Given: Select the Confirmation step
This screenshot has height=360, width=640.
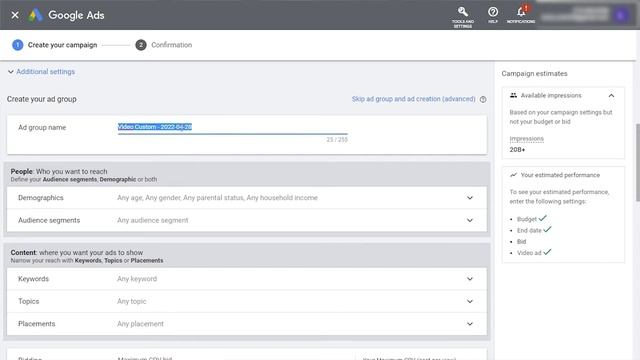Looking at the screenshot, I should coord(164,45).
